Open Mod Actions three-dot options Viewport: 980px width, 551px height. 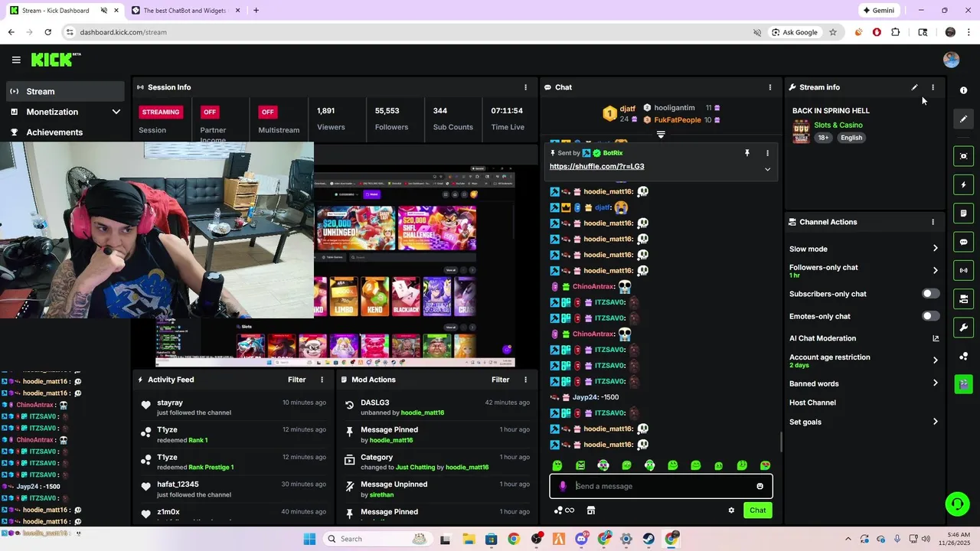[525, 380]
